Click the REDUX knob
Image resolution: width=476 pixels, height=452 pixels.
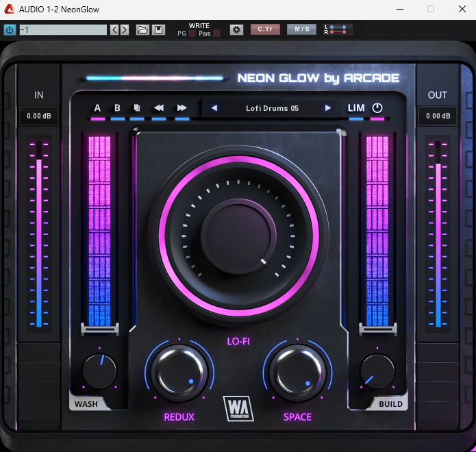tap(179, 372)
